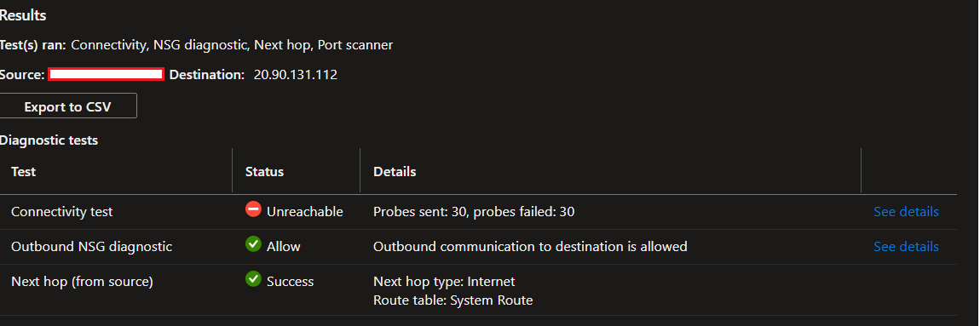Click the Status column header
The image size is (980, 326).
[264, 172]
